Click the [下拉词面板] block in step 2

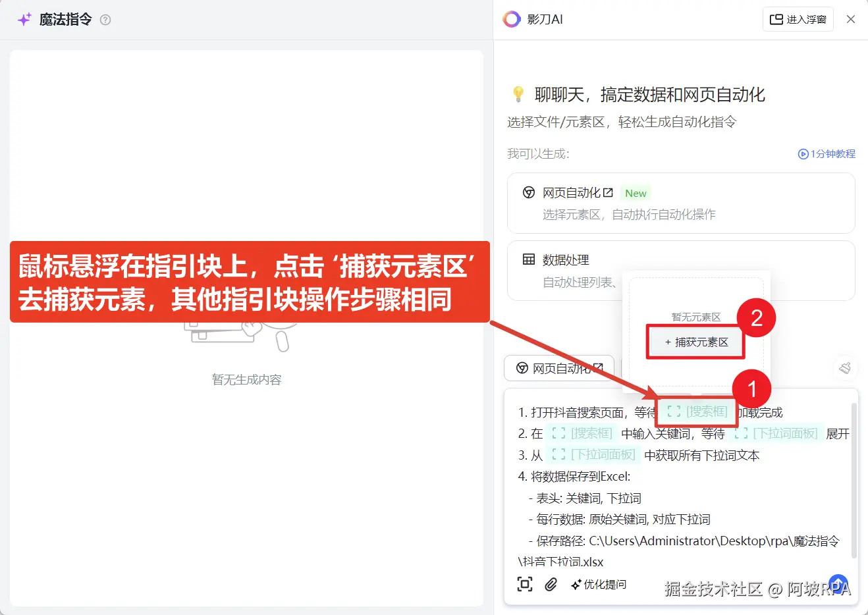[x=776, y=433]
